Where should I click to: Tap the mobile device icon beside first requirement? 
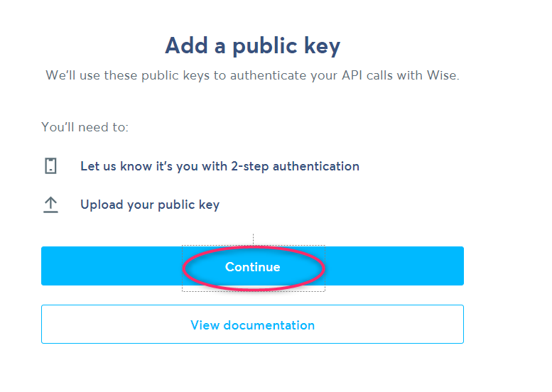coord(50,165)
